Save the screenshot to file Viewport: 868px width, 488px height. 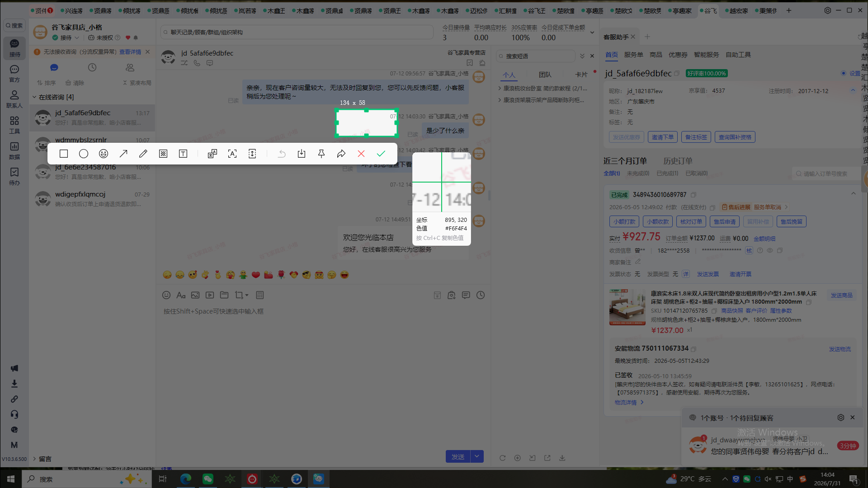(x=302, y=154)
